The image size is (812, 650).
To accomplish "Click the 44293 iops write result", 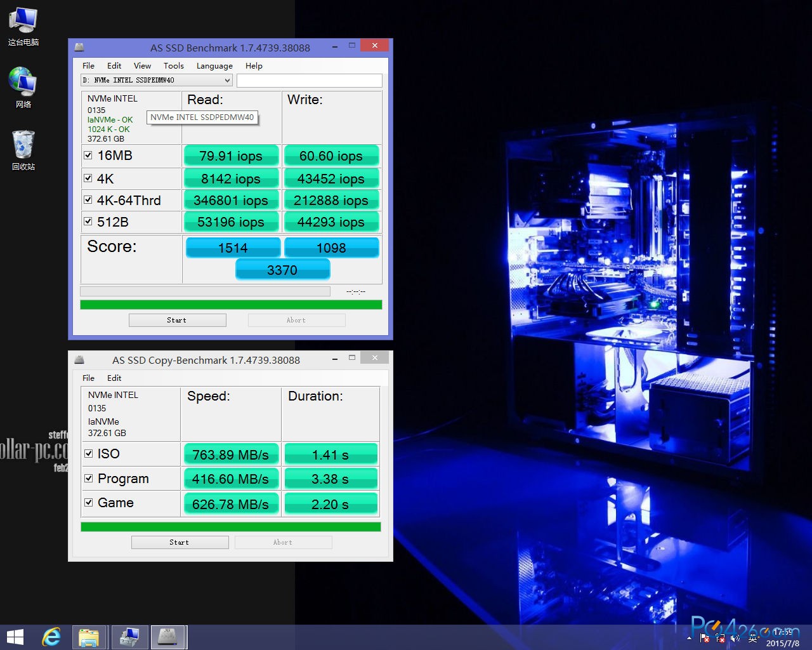I will pos(331,222).
